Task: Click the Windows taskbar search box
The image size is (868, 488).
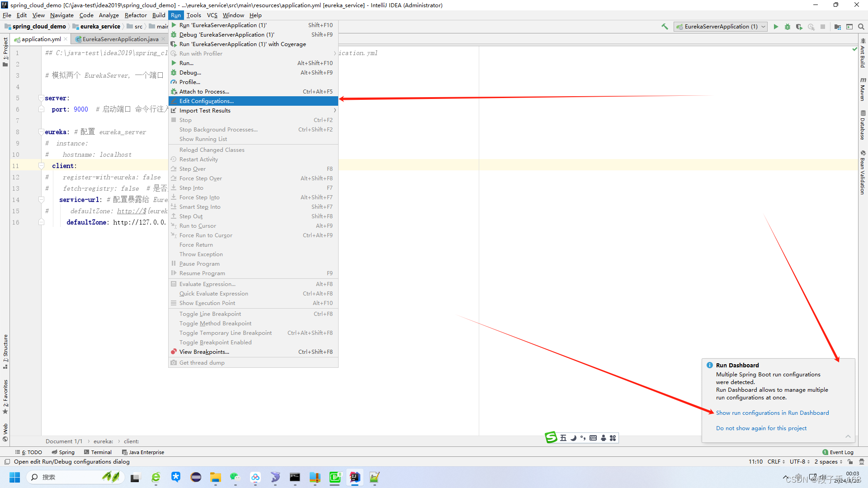Action: click(x=75, y=477)
